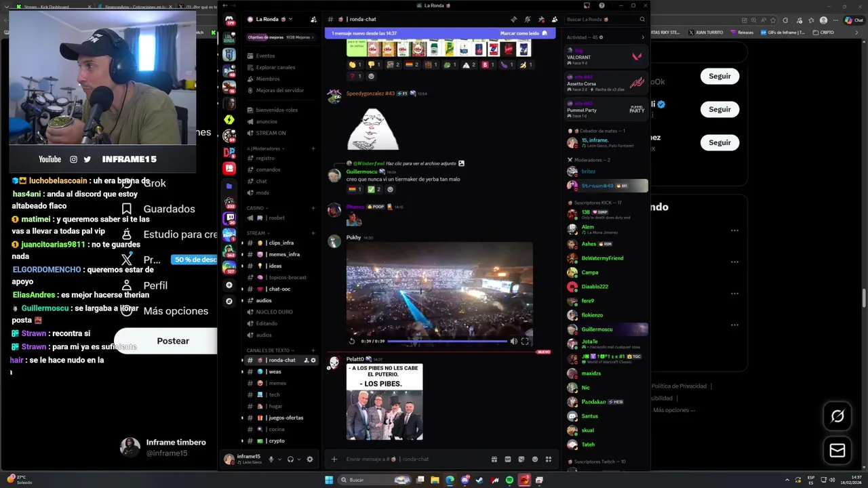Click invite people icon beside La Ronda
Screen dimensions: 868x488
(x=313, y=19)
